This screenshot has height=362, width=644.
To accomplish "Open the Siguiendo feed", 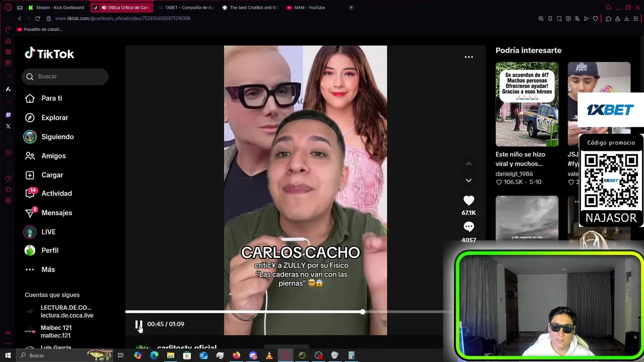I will (x=49, y=137).
